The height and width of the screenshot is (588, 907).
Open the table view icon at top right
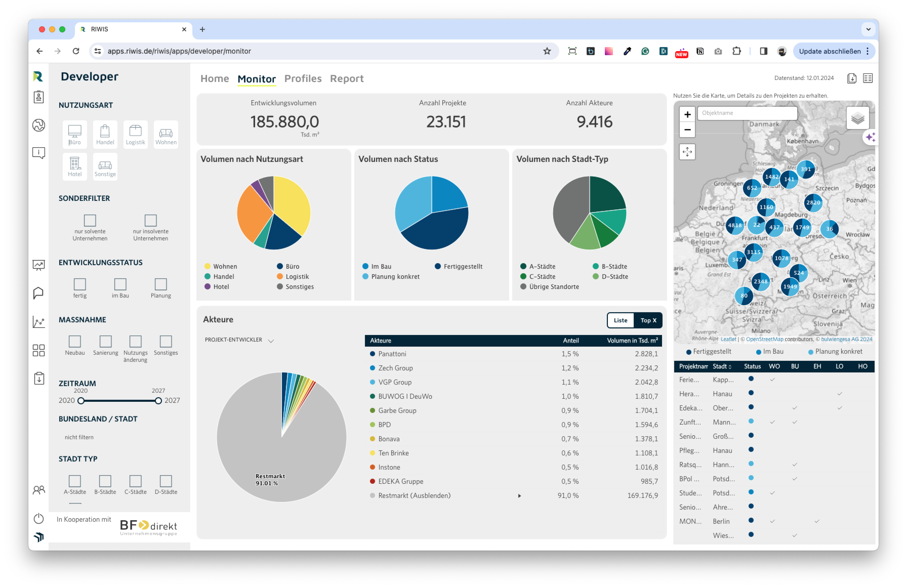868,78
